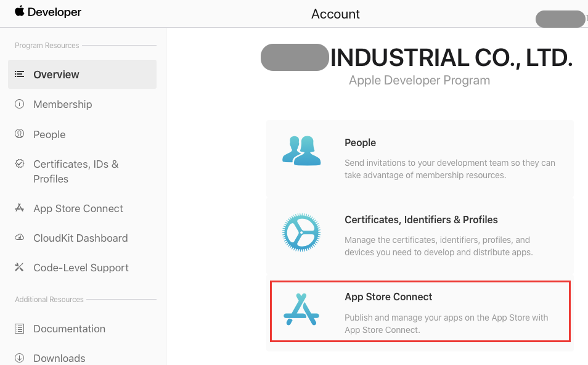Click the Documentation page icon
This screenshot has width=588, height=365.
(x=19, y=329)
